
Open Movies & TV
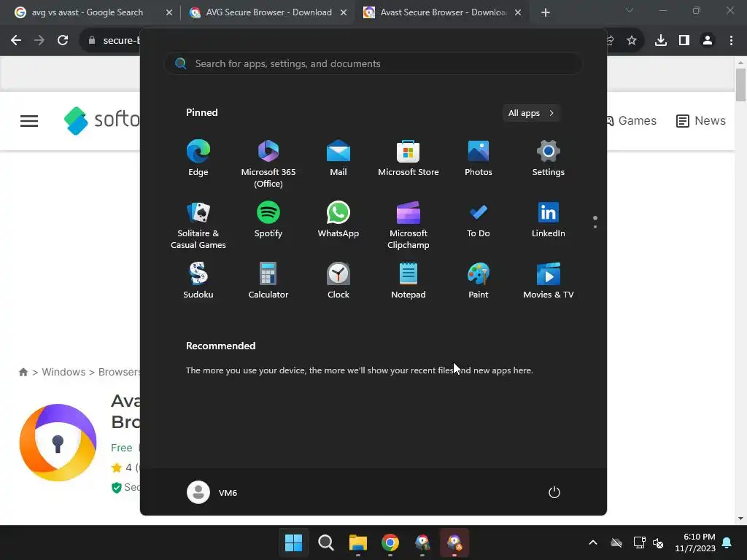549,281
